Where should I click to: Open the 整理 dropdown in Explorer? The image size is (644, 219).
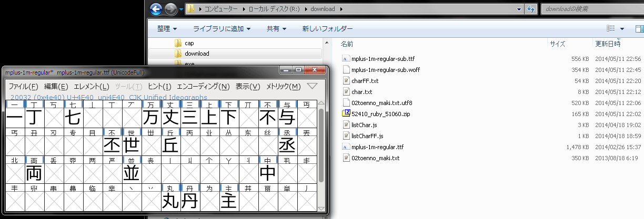167,28
